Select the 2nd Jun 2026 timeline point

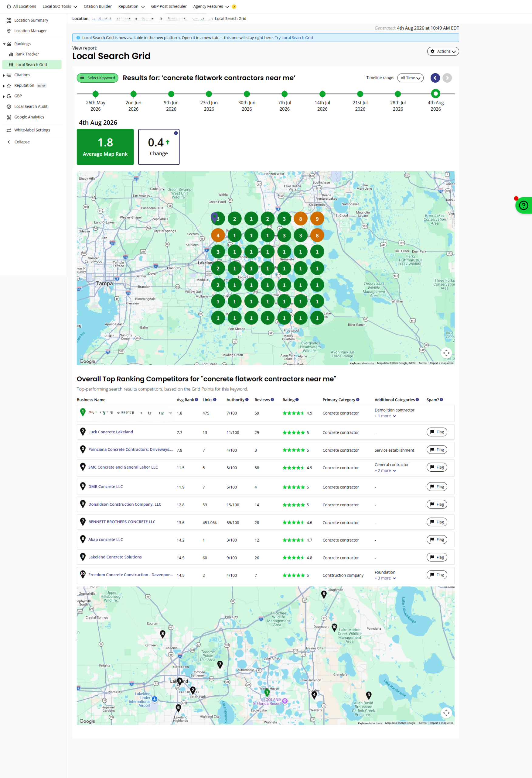point(134,94)
